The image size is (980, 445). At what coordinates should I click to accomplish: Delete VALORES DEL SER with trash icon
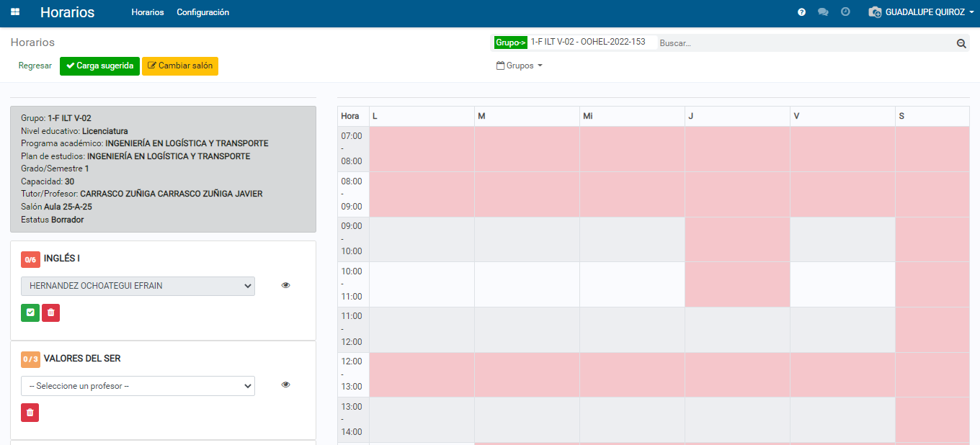coord(30,413)
